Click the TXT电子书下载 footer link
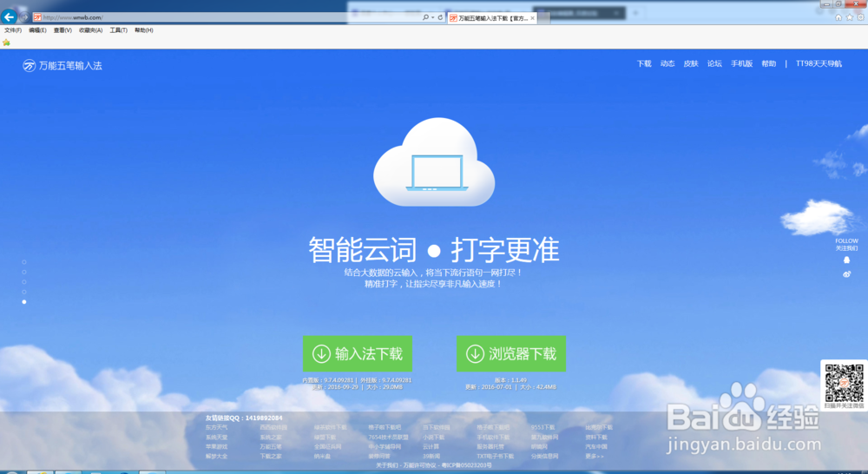This screenshot has width=868, height=474. (496, 457)
